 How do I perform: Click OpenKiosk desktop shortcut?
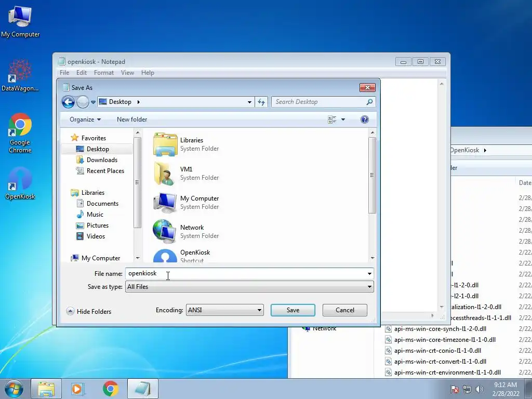click(20, 183)
